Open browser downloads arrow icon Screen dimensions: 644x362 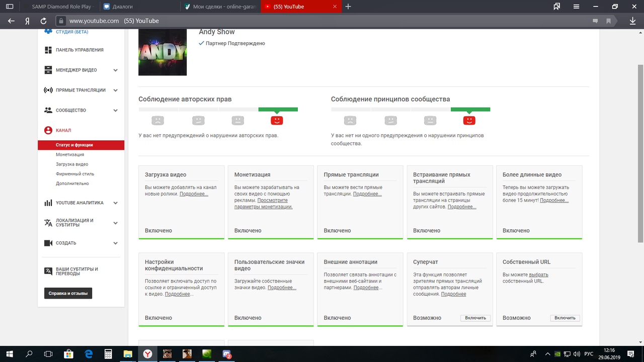632,21
